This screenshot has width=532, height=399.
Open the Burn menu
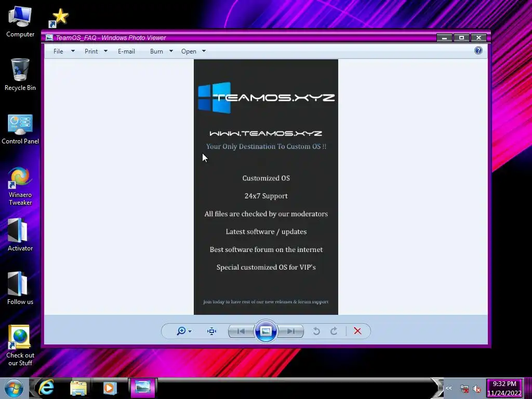pos(156,51)
